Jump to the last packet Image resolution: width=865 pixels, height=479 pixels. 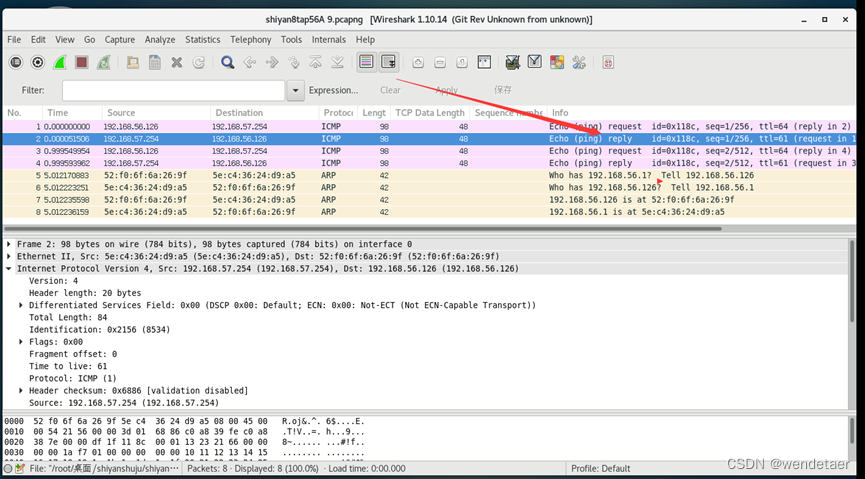pyautogui.click(x=338, y=62)
